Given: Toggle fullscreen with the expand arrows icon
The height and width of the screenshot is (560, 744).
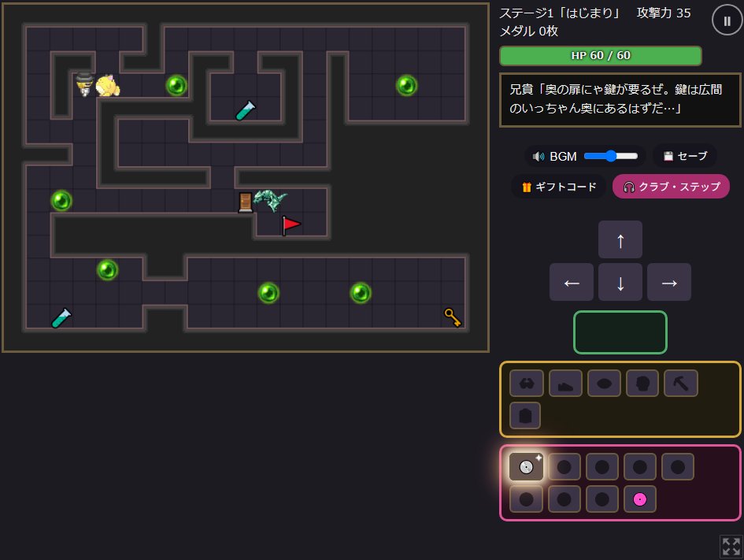Looking at the screenshot, I should click(x=731, y=547).
